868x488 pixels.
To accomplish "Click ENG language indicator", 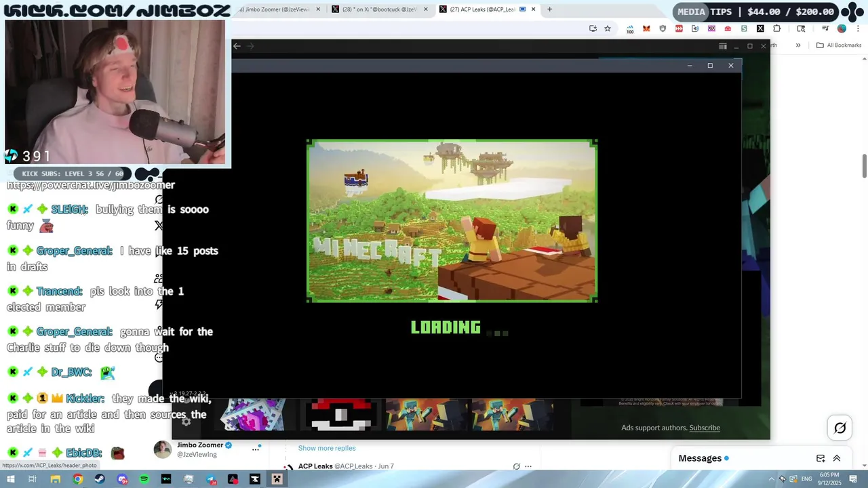I will pos(805,479).
